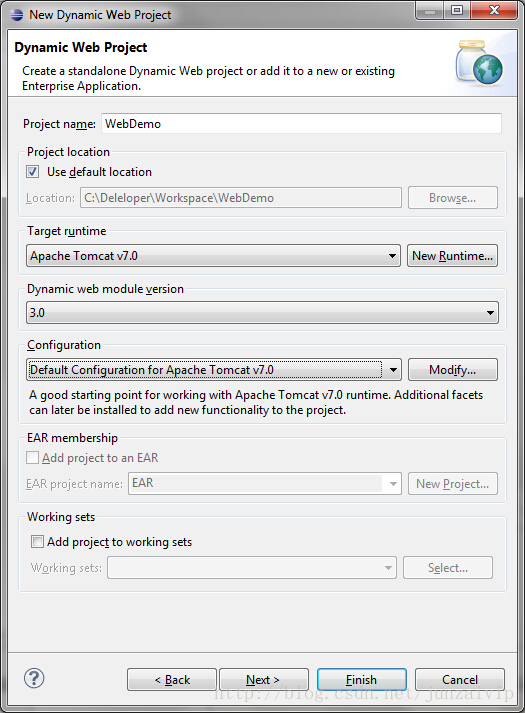
Task: Minimize the dialog window
Action: point(430,10)
